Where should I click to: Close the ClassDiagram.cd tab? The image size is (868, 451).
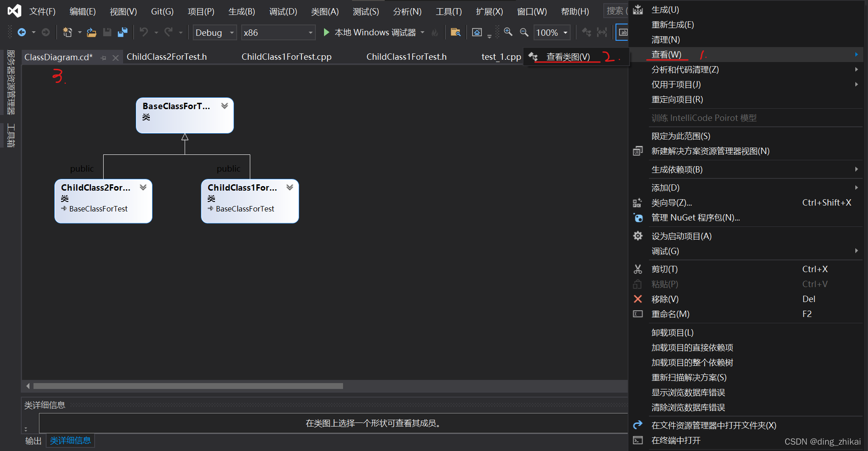click(115, 58)
